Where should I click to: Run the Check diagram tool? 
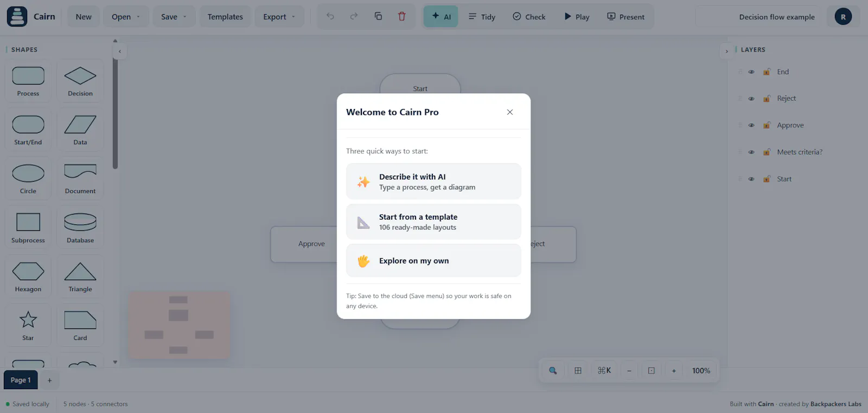click(x=529, y=17)
